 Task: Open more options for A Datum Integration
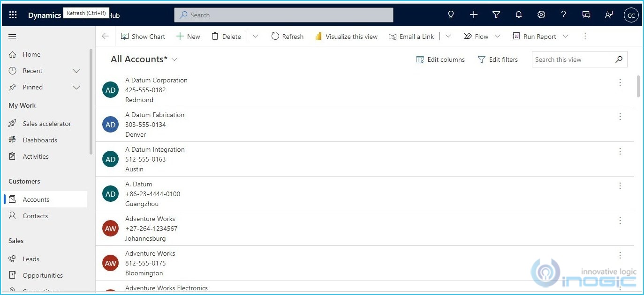pyautogui.click(x=620, y=151)
